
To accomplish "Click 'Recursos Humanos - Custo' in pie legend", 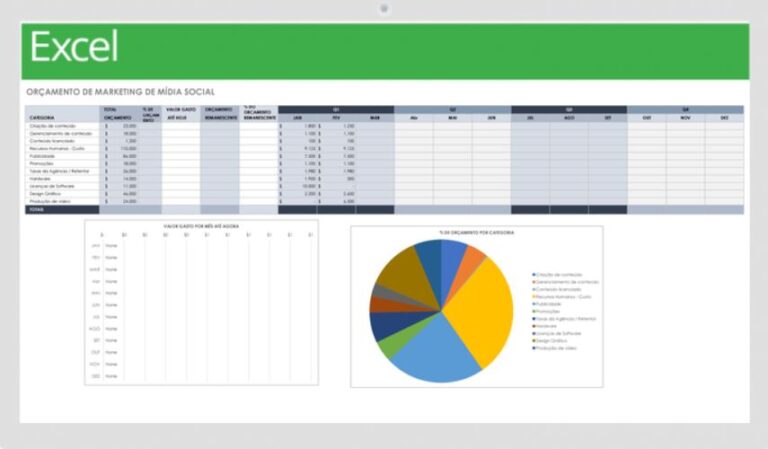I will (564, 297).
